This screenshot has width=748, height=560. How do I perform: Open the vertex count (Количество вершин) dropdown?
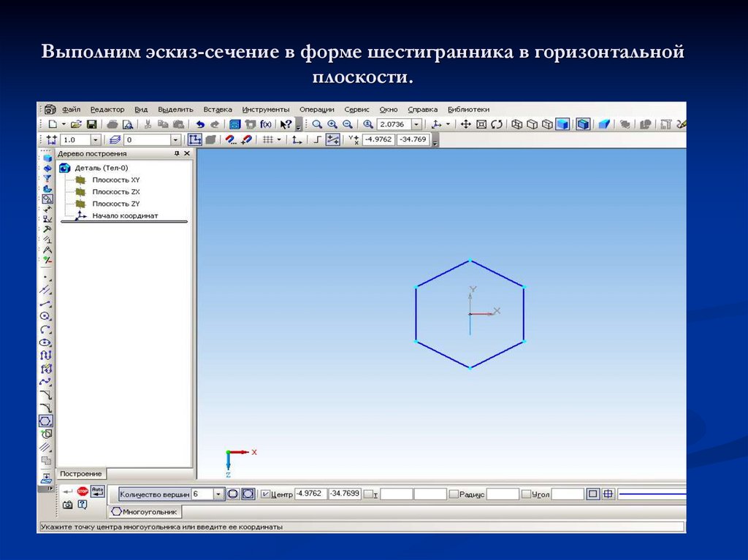(x=218, y=493)
